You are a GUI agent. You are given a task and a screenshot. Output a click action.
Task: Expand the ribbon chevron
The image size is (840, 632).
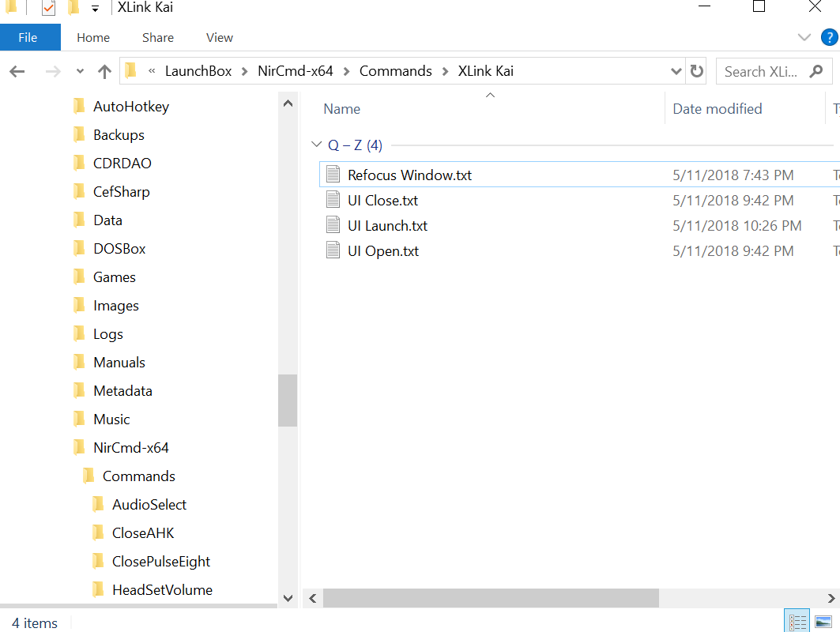804,37
